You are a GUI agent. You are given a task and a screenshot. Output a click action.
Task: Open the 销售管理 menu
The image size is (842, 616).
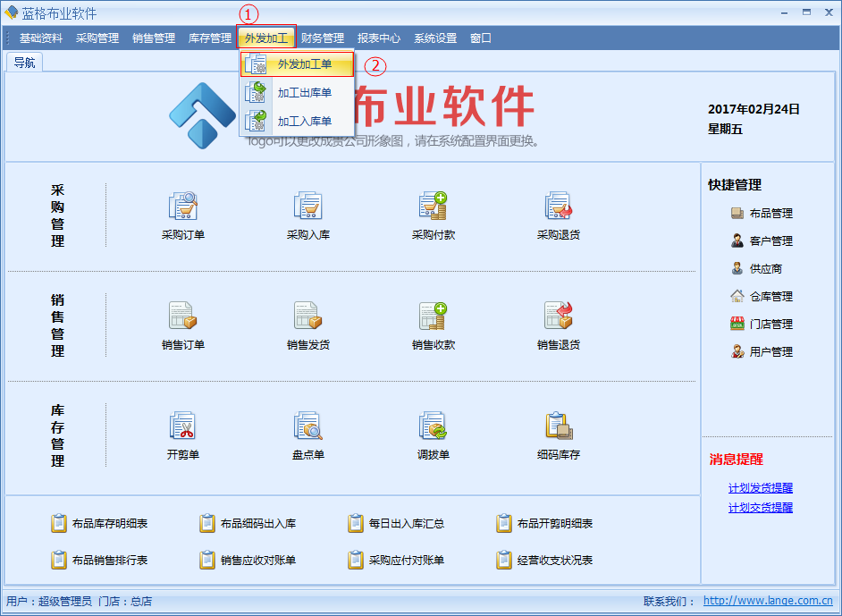[x=154, y=38]
